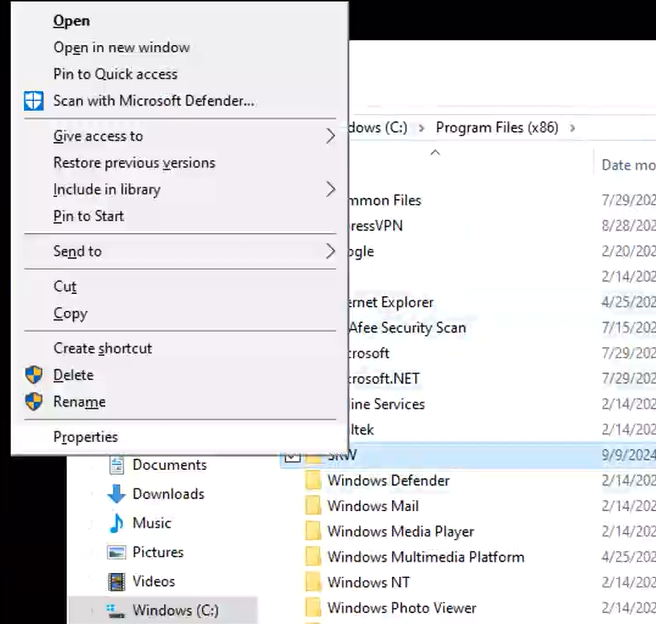Click the Windows (C:) drive icon
Image resolution: width=656 pixels, height=624 pixels.
coord(115,611)
